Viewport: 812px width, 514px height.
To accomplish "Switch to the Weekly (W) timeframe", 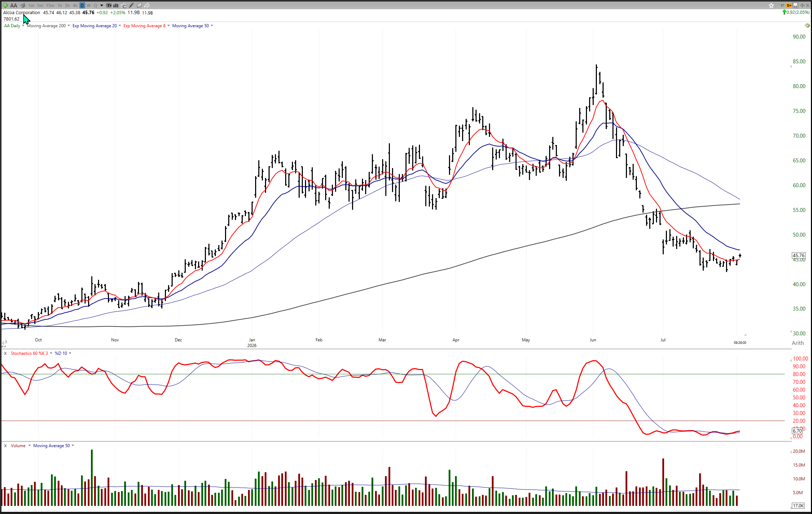I will point(89,5).
